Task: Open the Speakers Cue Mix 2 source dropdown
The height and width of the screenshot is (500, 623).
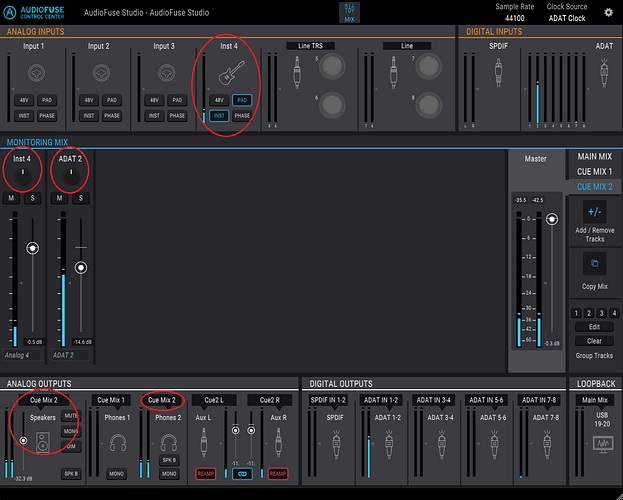Action: click(x=44, y=400)
